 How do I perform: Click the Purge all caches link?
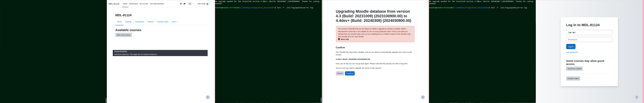pyautogui.click(x=121, y=51)
